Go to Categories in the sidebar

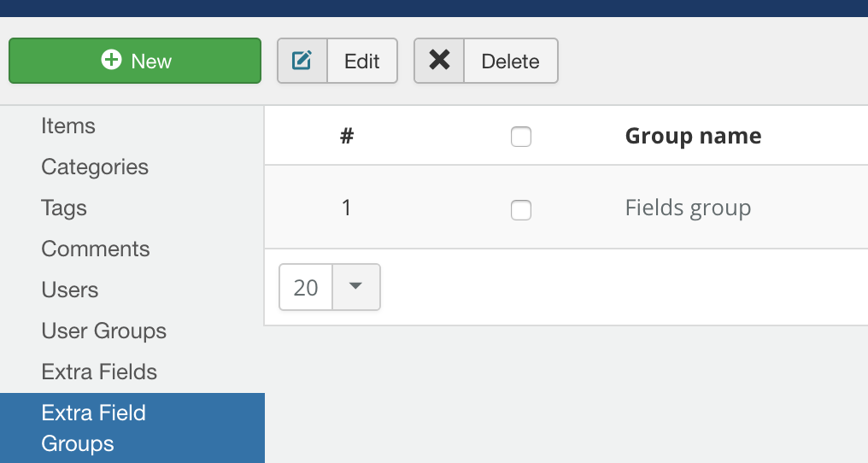click(x=95, y=167)
